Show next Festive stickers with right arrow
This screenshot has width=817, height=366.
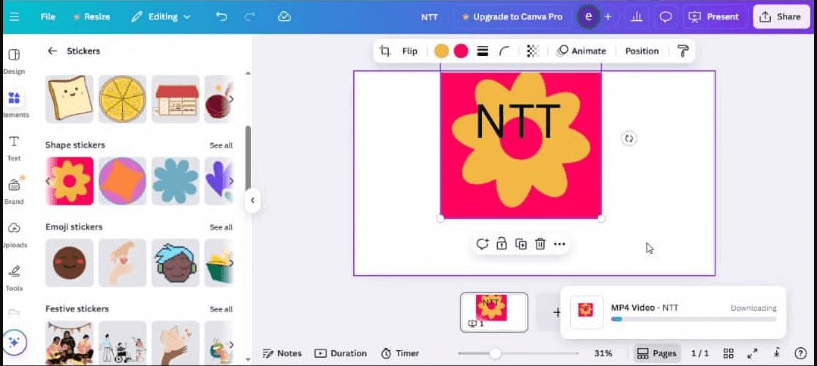pyautogui.click(x=231, y=345)
